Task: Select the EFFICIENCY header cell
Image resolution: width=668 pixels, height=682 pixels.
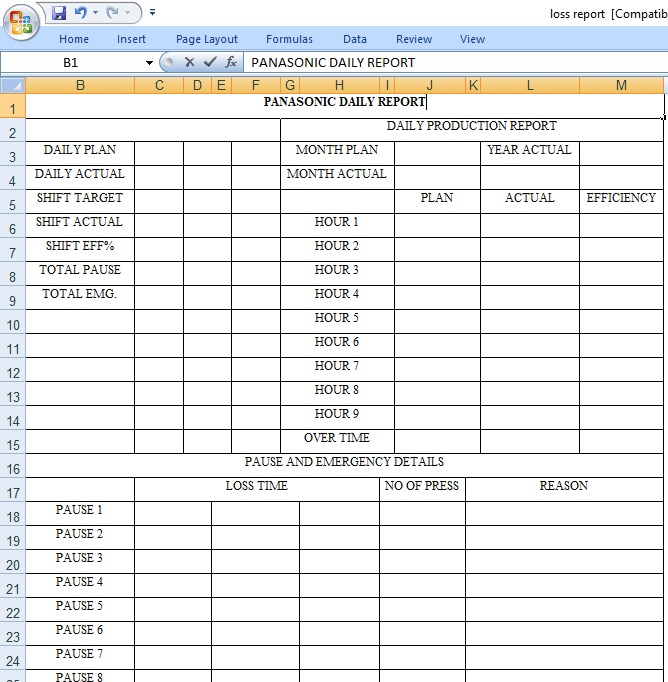Action: (621, 201)
